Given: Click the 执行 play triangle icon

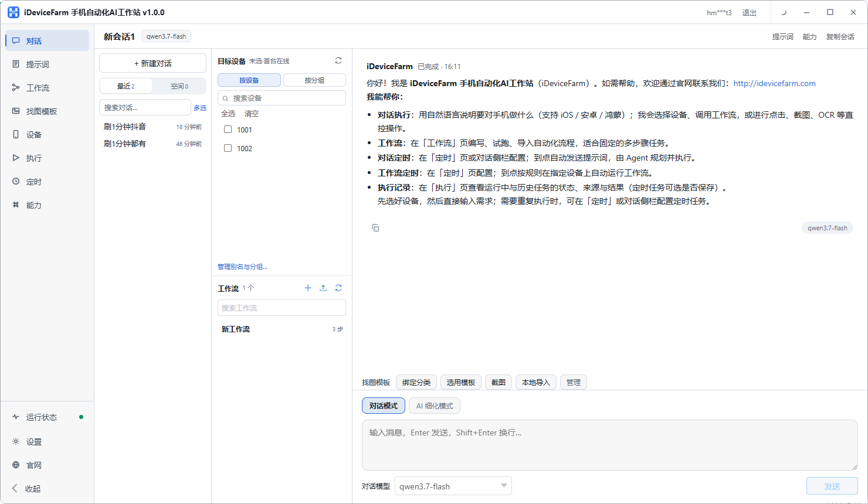Looking at the screenshot, I should coord(16,158).
